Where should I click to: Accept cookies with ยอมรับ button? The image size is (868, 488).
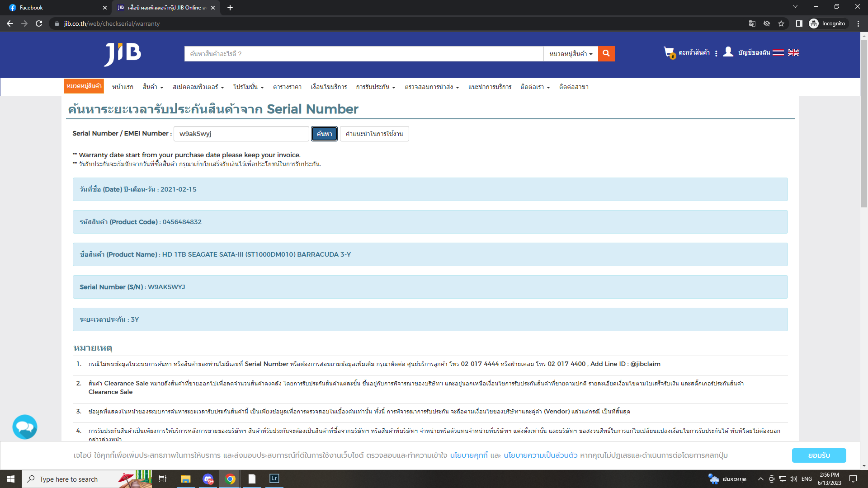click(819, 455)
